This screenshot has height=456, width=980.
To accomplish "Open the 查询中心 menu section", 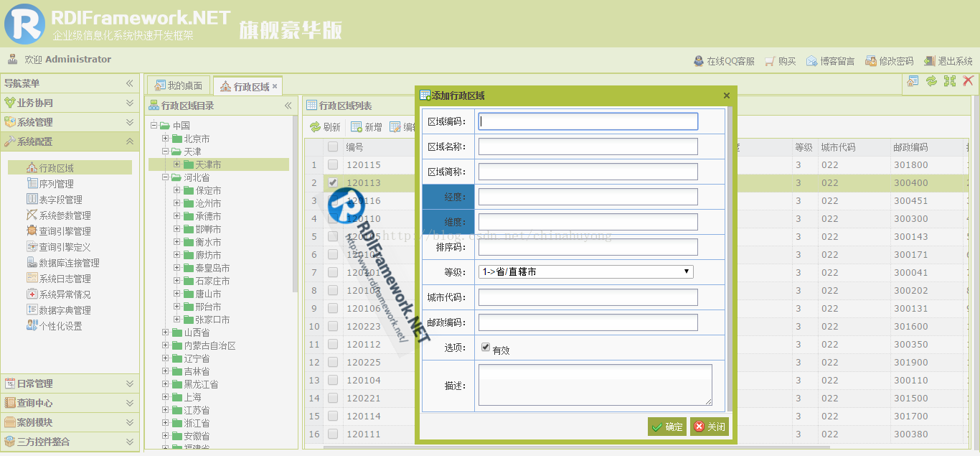I will pyautogui.click(x=70, y=403).
